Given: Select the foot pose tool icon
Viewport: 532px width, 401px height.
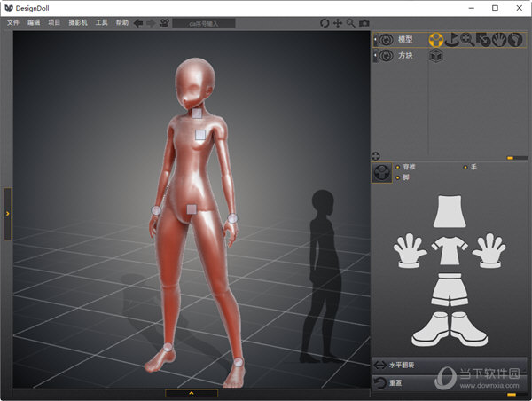Looking at the screenshot, I should pos(514,40).
